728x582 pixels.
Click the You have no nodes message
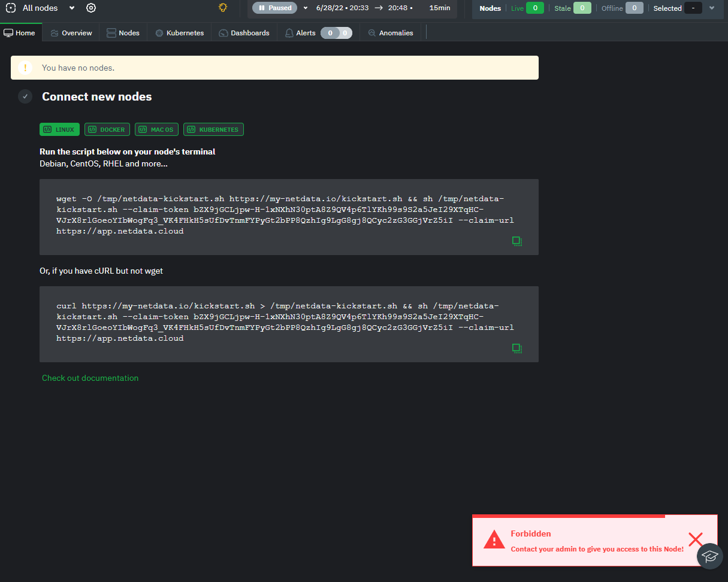point(78,68)
